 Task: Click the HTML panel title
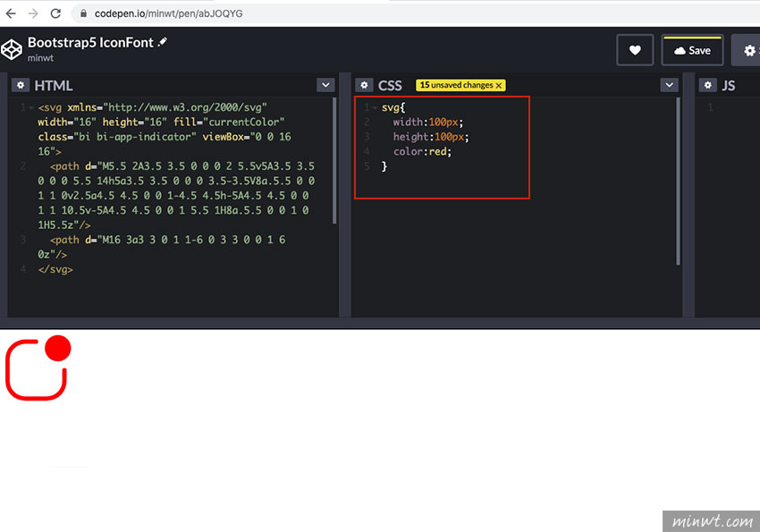[54, 86]
